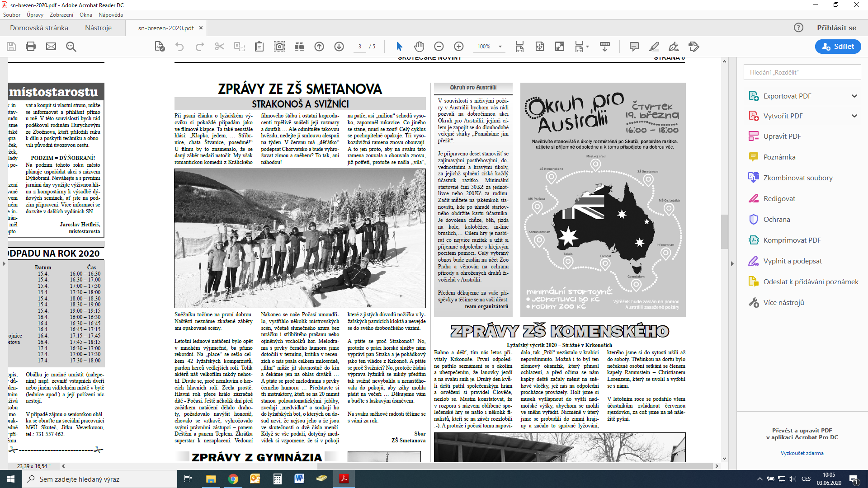Open Odeslat k přidávání poznámek
Viewport: 868px width, 488px height.
click(803, 282)
